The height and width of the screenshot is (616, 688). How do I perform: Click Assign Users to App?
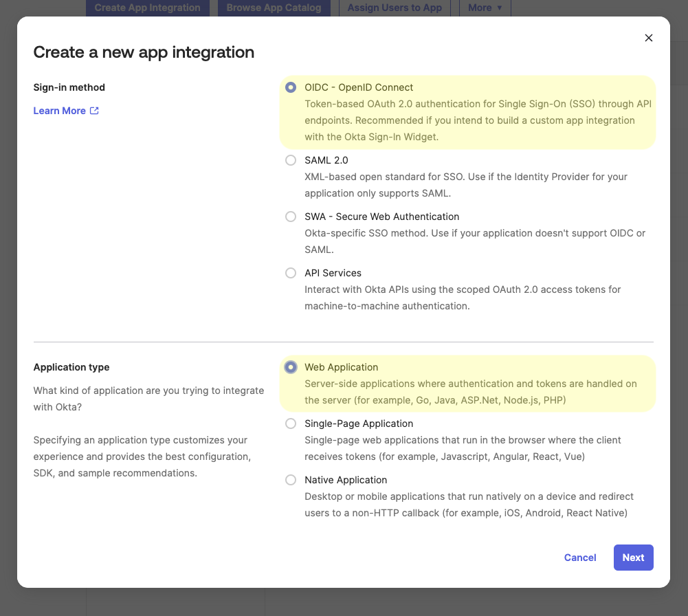395,8
